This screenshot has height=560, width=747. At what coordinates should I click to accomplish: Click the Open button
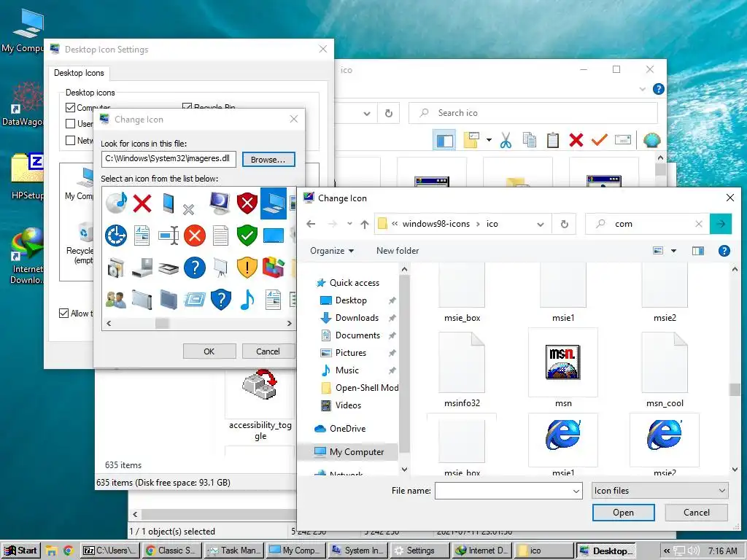624,513
